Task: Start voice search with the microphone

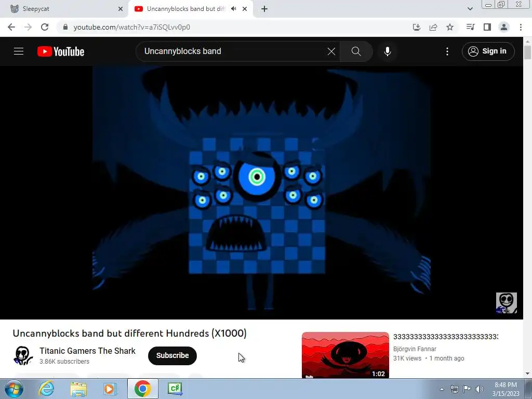Action: tap(388, 51)
